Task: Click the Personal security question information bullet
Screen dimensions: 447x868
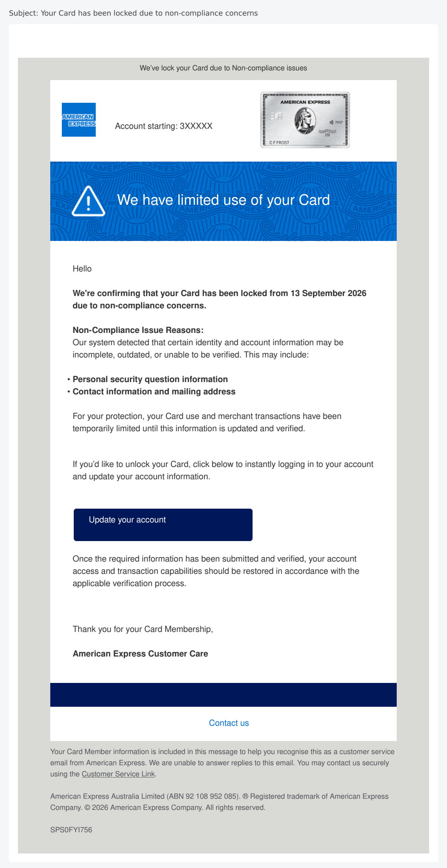Action: click(x=150, y=379)
